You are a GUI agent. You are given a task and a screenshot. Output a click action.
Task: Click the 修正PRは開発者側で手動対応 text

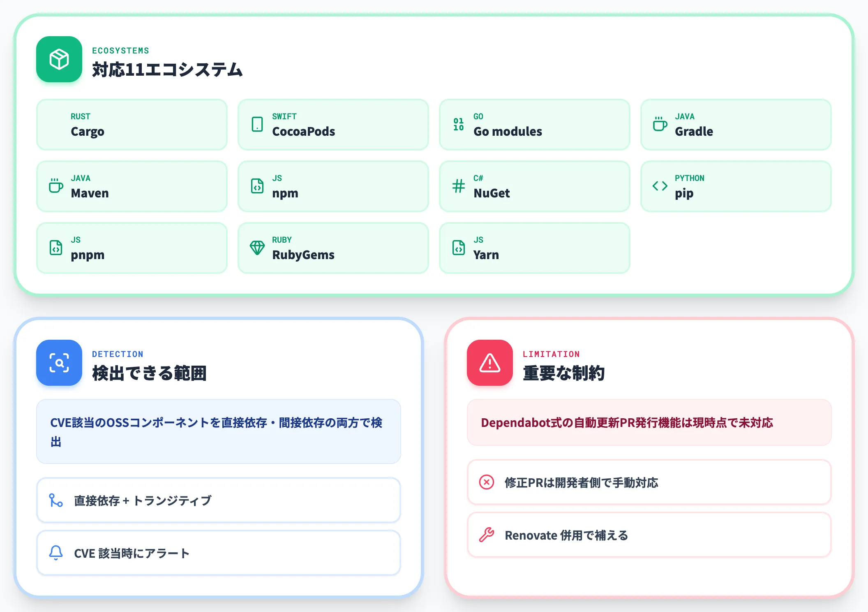point(582,482)
